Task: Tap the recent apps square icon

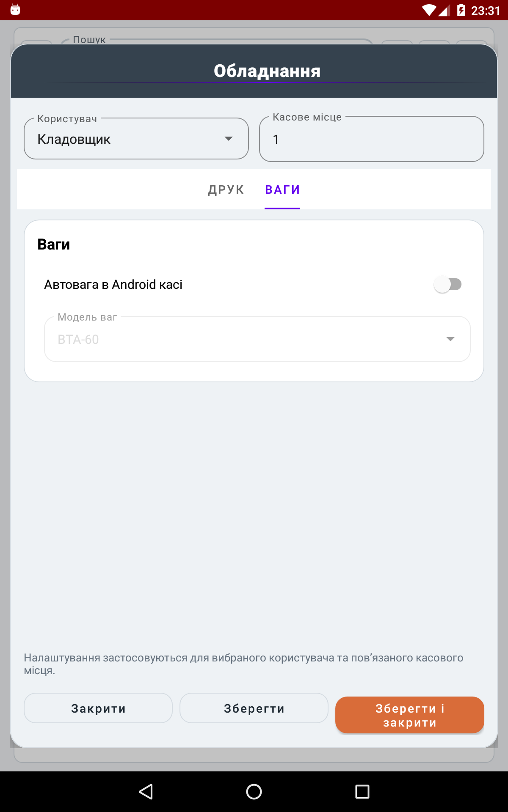Action: click(362, 791)
